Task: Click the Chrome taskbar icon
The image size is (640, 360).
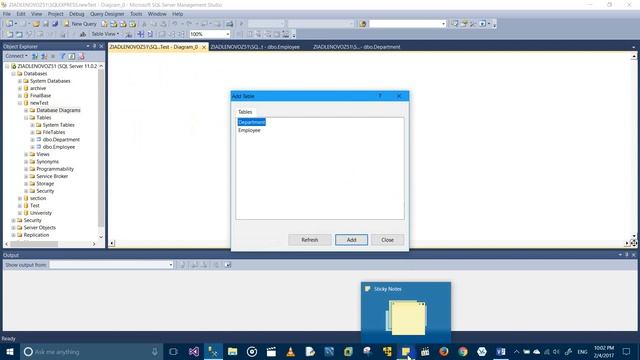Action: 462,351
